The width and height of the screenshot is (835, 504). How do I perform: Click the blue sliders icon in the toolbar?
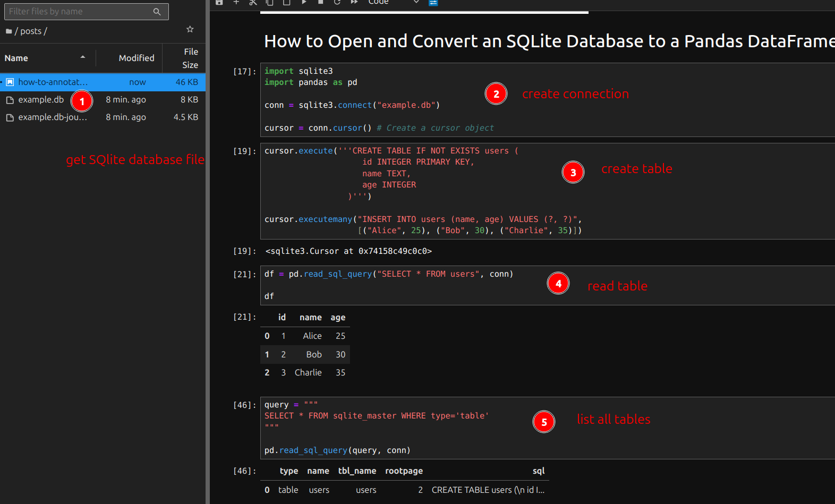point(433,3)
